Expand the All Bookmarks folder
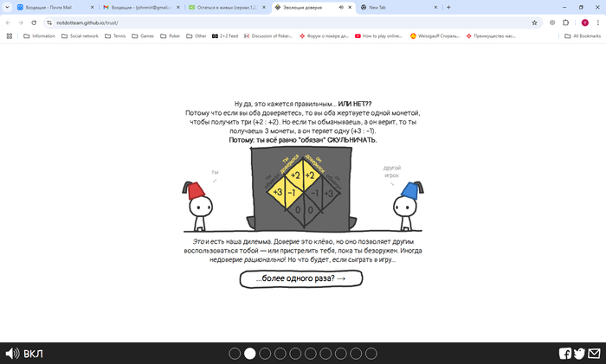Viewport: 606px width, 364px height. 583,36
